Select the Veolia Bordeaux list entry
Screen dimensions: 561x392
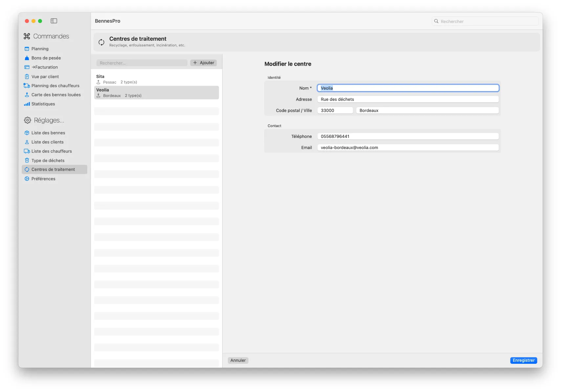tap(156, 93)
